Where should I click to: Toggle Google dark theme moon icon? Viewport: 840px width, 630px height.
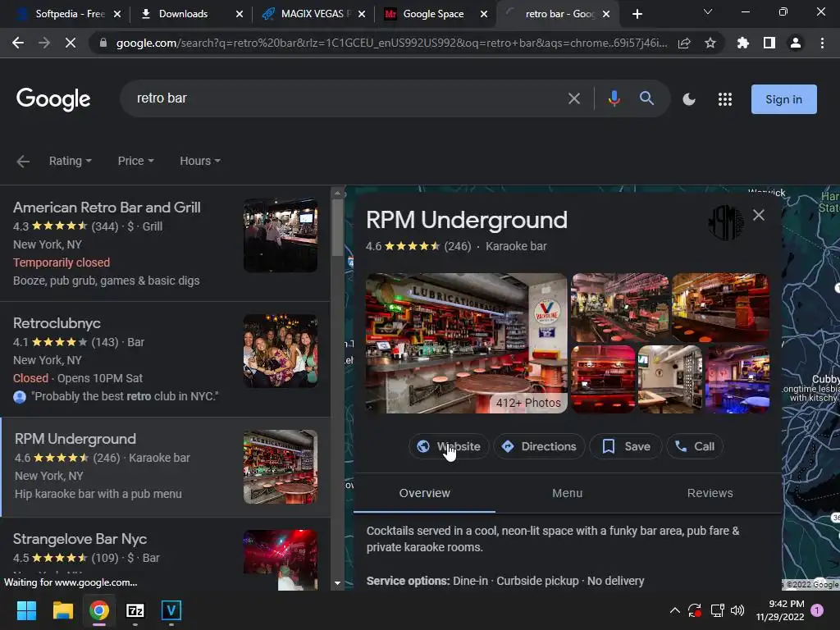point(689,99)
